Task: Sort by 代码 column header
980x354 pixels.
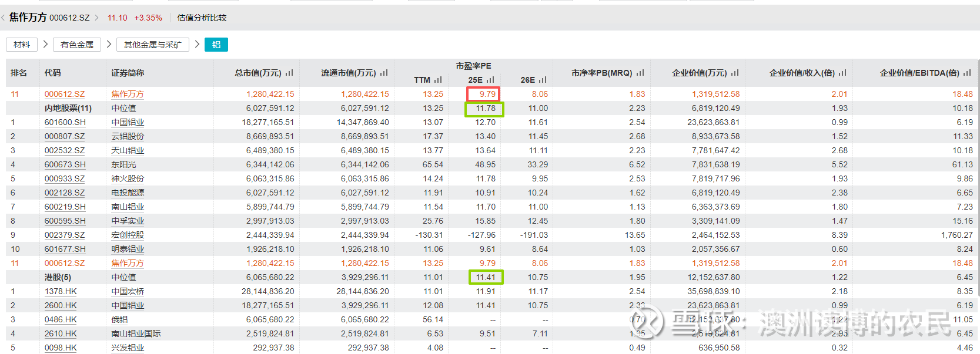Action: [52, 73]
